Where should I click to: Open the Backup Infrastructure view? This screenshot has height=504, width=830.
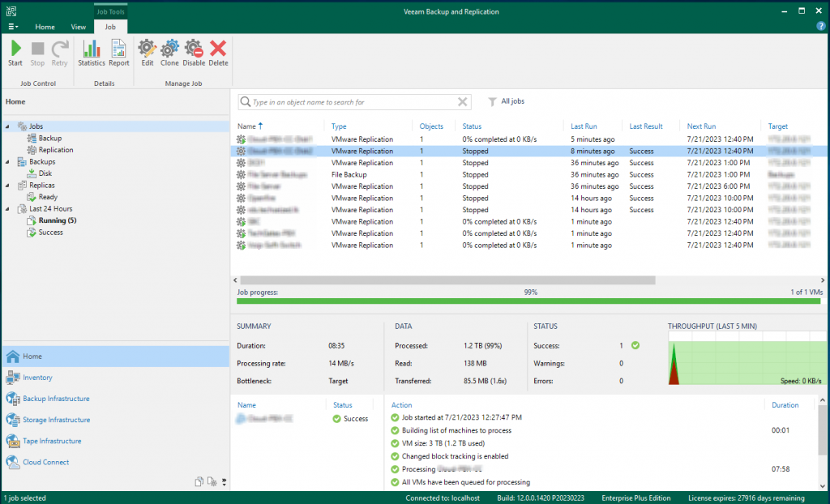coord(56,399)
